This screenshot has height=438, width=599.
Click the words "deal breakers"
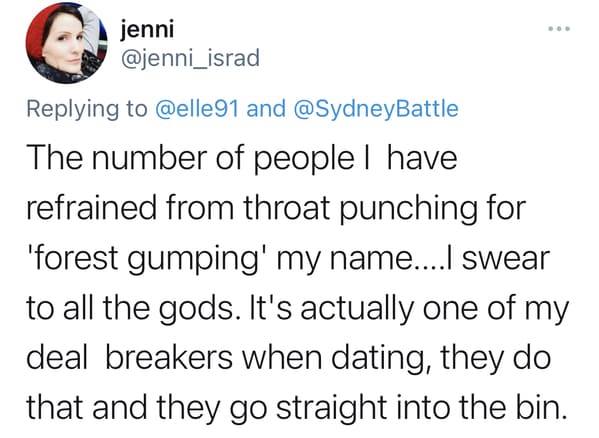129,358
